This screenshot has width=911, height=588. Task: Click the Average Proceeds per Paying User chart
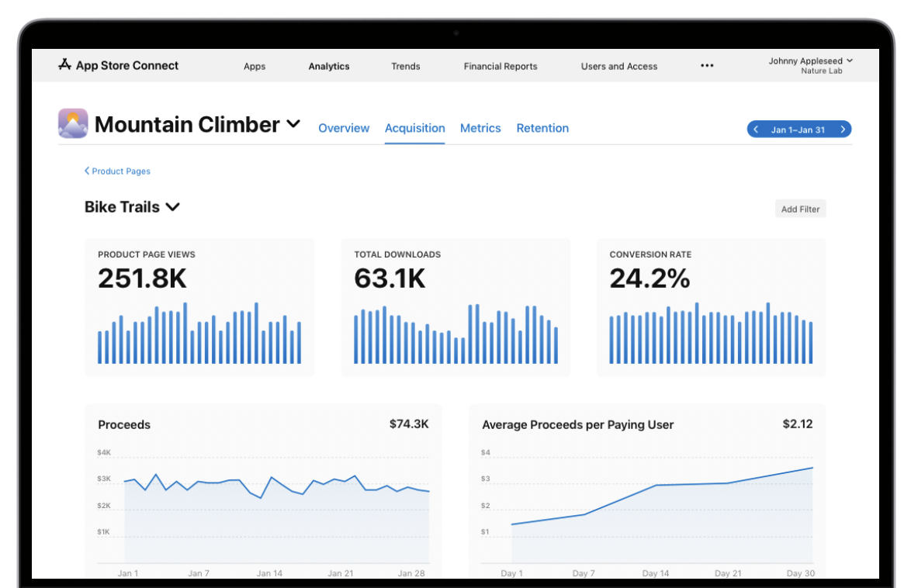(647, 511)
